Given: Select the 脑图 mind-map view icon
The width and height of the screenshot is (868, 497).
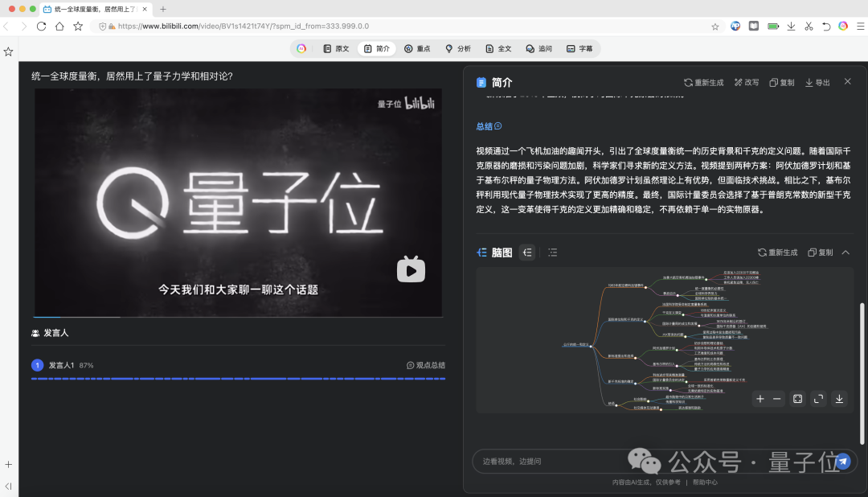Looking at the screenshot, I should (527, 252).
